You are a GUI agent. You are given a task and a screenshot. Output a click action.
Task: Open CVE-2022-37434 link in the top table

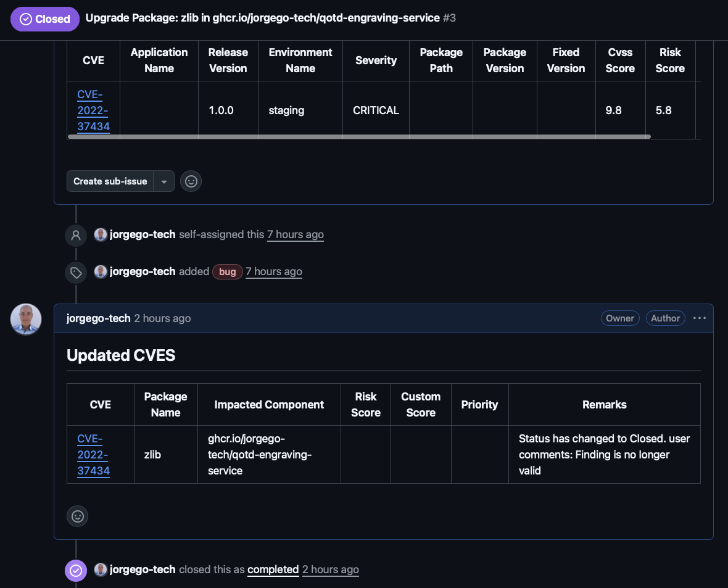point(93,110)
